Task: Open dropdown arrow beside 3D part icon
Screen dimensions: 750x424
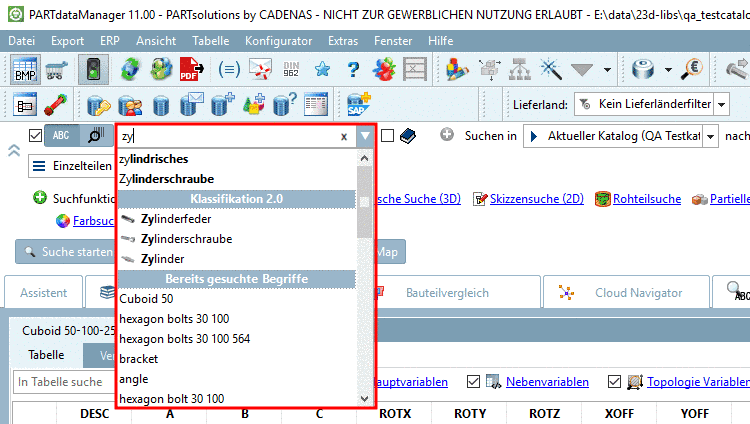Action: pyautogui.click(x=668, y=70)
